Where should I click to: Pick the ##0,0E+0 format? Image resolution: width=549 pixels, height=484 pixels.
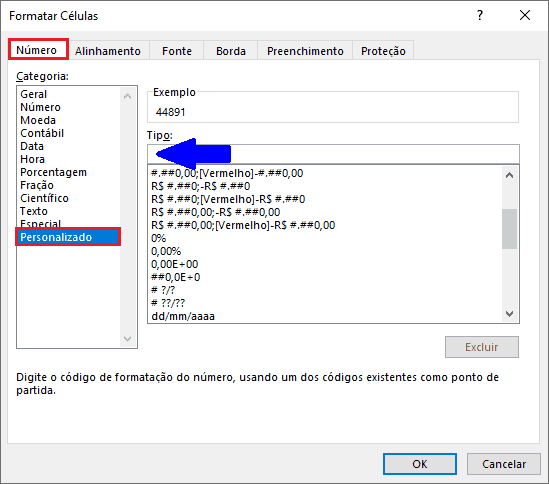pyautogui.click(x=325, y=277)
